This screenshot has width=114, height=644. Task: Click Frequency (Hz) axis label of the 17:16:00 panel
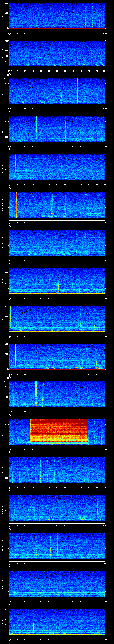coord(3,16)
